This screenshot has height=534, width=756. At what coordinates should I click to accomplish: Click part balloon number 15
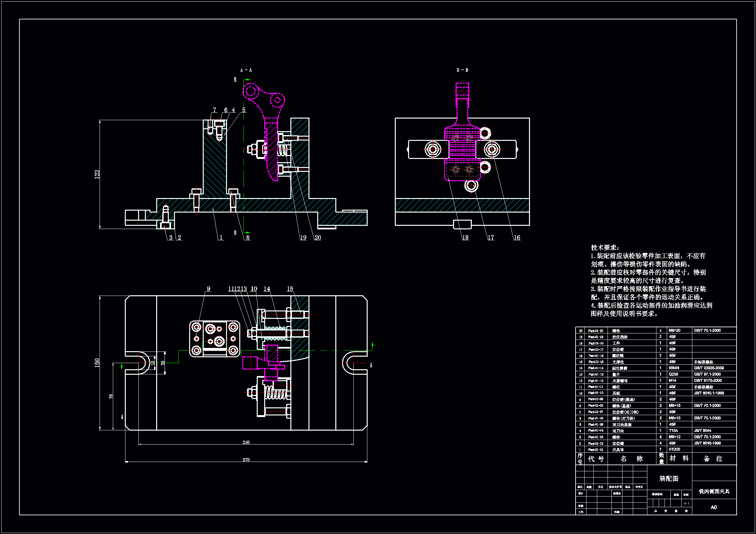click(x=290, y=289)
